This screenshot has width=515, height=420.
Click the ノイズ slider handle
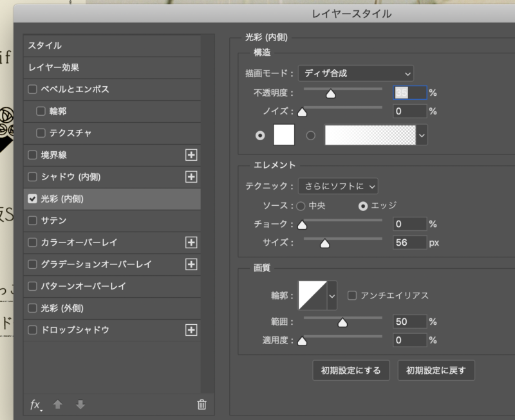click(302, 113)
